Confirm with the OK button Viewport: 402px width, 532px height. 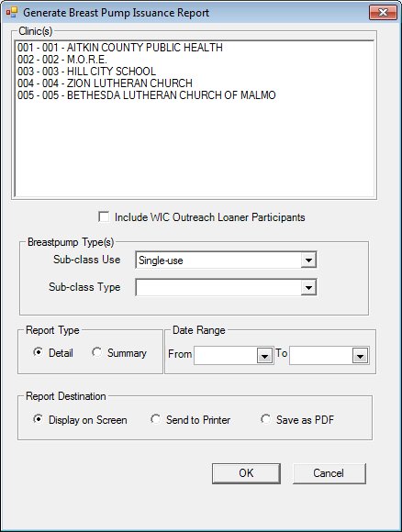(246, 473)
